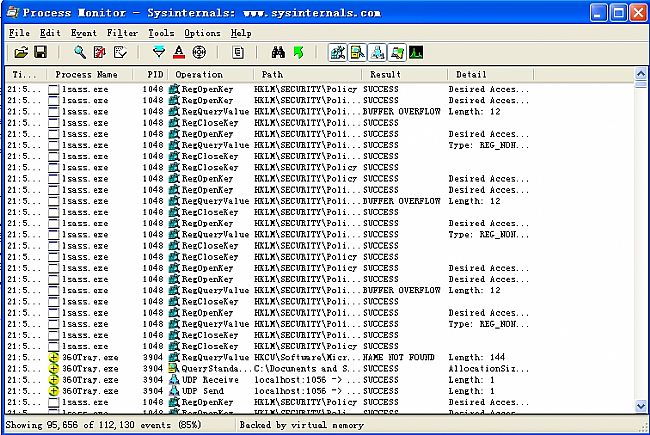Click the C:\Documents and S... path cell

tap(307, 369)
